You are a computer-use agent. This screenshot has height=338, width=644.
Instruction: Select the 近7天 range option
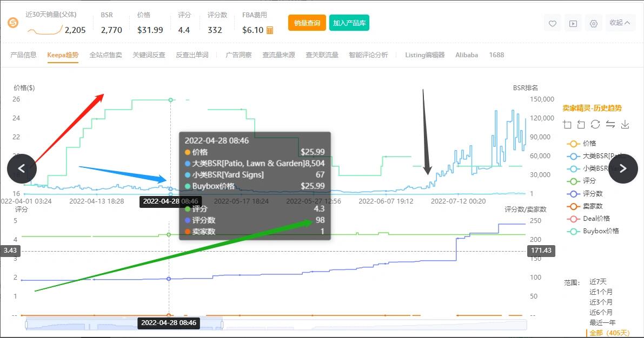[x=597, y=282]
